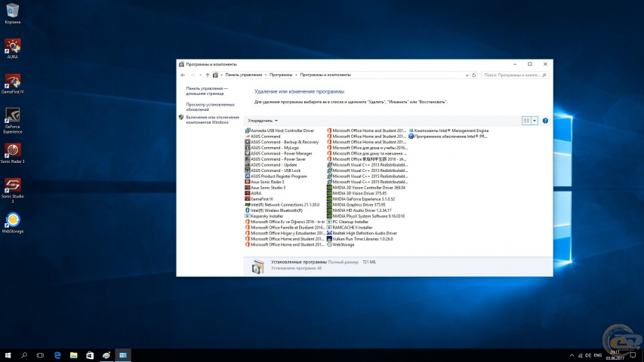Image resolution: width=644 pixels, height=362 pixels.
Task: Select NVIDIA Graphics Driver 375.95
Action: pyautogui.click(x=356, y=204)
